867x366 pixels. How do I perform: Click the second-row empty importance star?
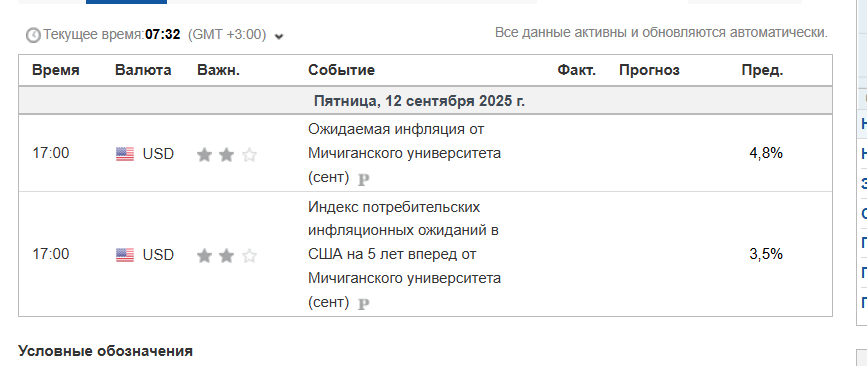(249, 255)
